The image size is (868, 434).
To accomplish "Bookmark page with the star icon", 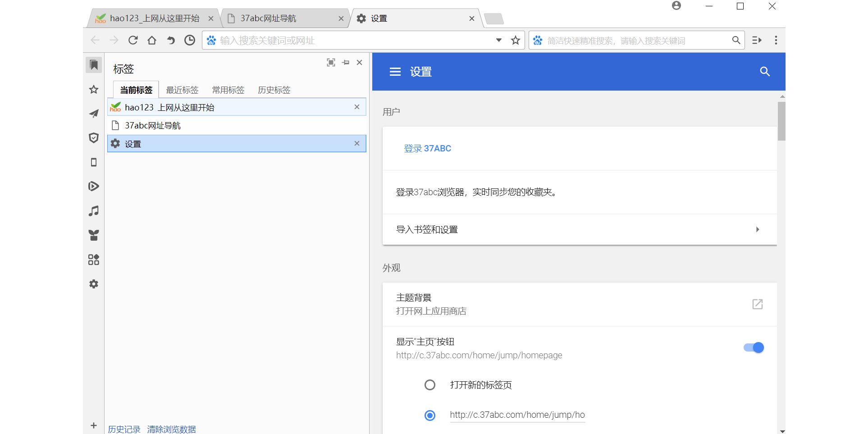I will (516, 40).
